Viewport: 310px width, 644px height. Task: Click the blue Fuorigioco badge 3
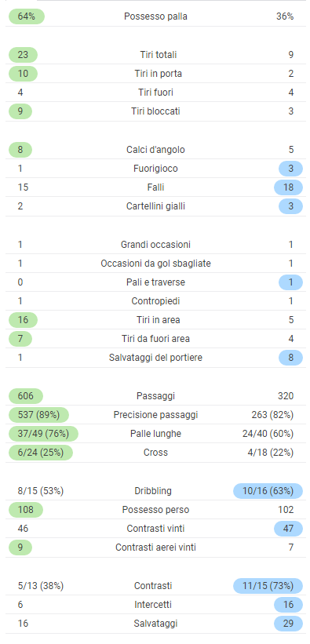tap(290, 169)
